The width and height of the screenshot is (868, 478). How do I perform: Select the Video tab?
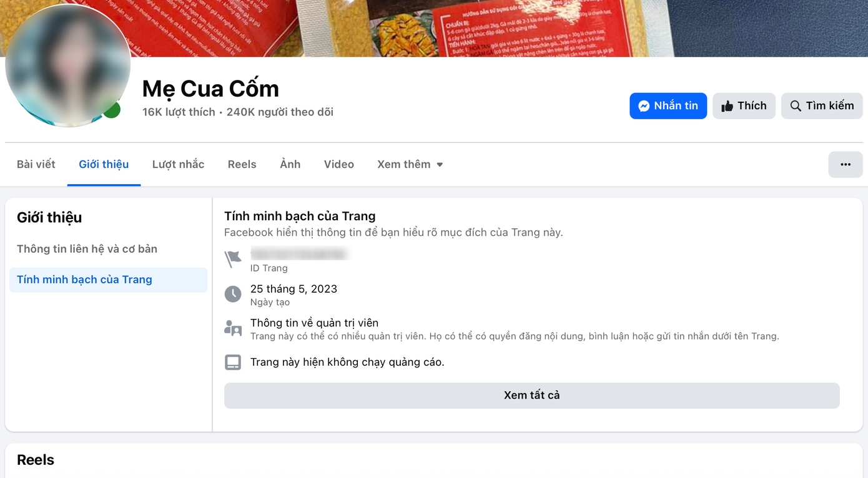(x=339, y=165)
